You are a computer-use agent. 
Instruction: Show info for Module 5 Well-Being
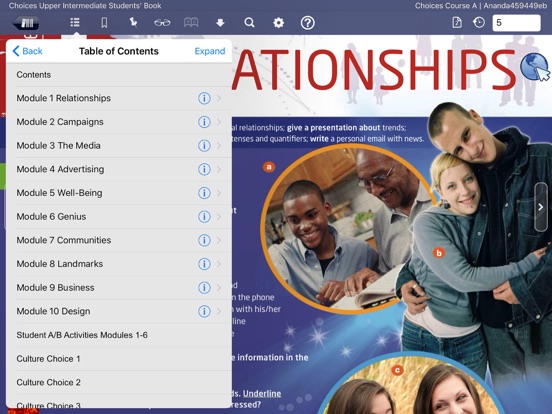click(x=204, y=193)
